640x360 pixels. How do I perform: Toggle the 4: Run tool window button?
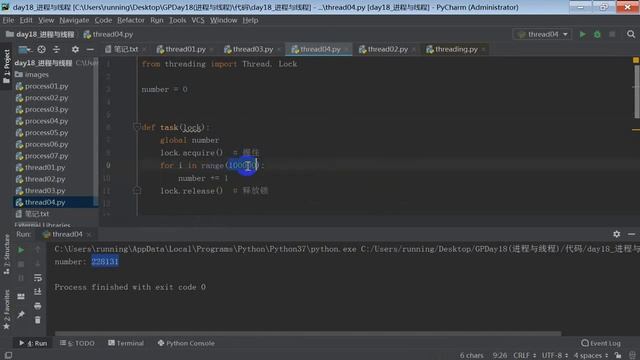coord(33,343)
